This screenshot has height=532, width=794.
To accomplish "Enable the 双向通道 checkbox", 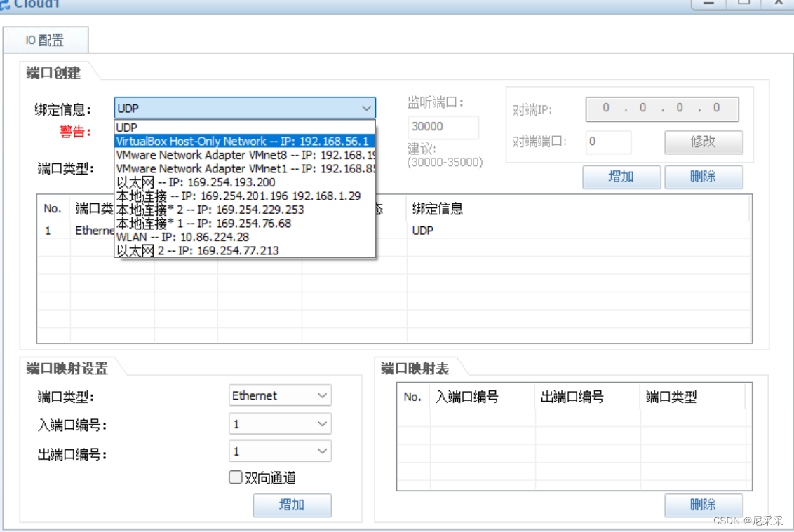I will tap(236, 477).
